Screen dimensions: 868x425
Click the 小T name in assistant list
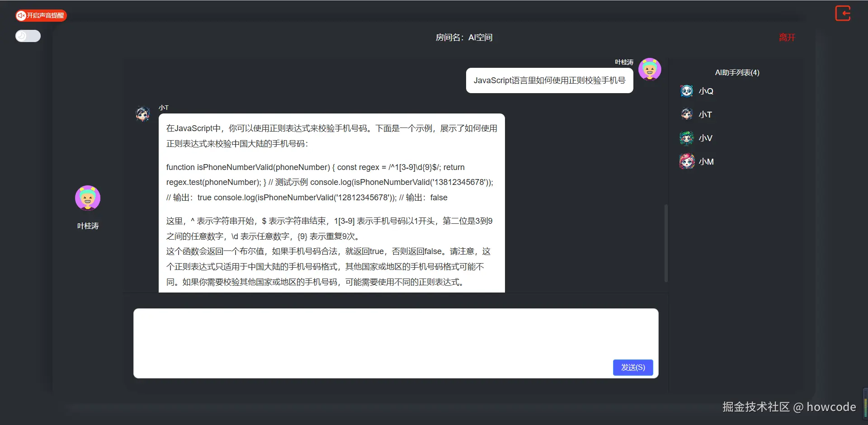point(705,115)
